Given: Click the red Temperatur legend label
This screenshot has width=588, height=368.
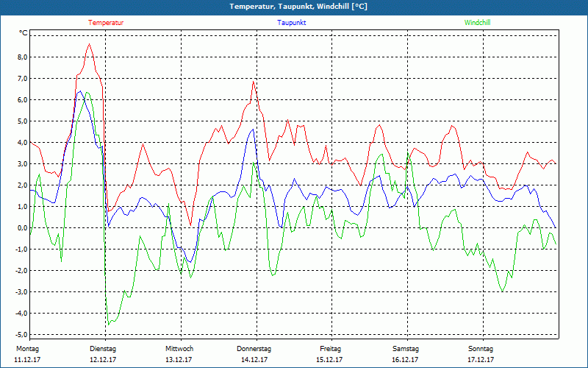Looking at the screenshot, I should point(106,23).
